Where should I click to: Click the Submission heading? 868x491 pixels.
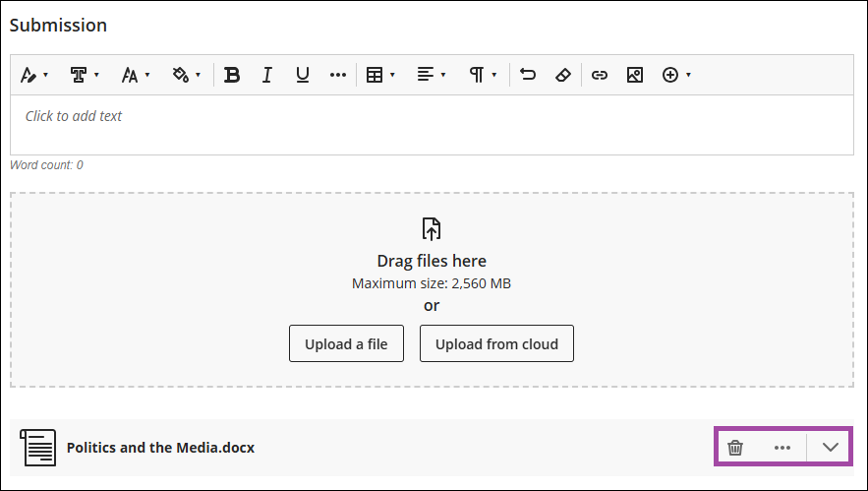pos(58,26)
